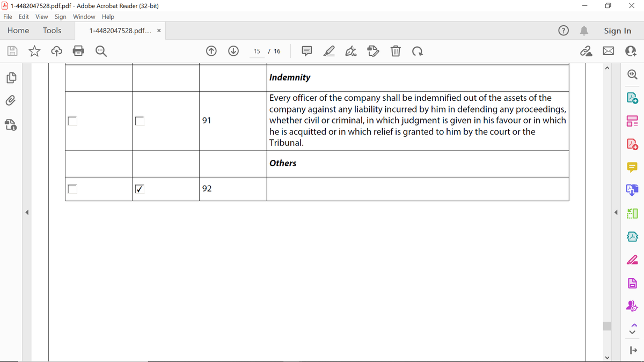Open the Comment tool in the right pane
644x362 pixels.
click(632, 167)
